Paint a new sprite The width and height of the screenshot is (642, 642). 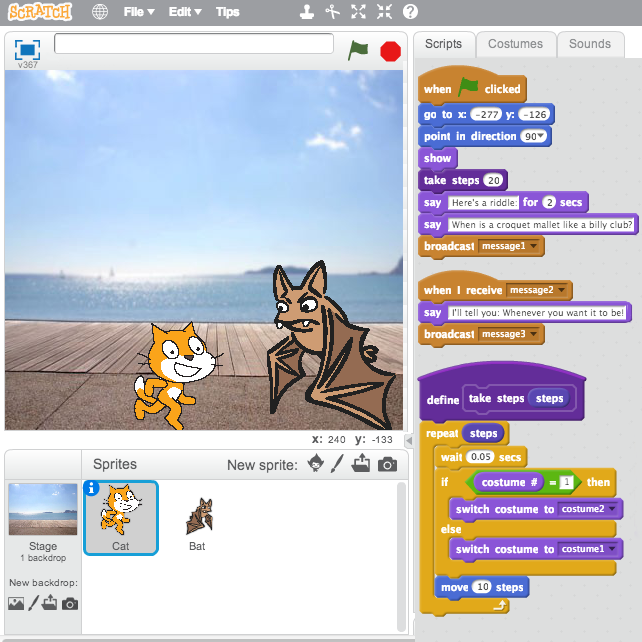[x=337, y=464]
